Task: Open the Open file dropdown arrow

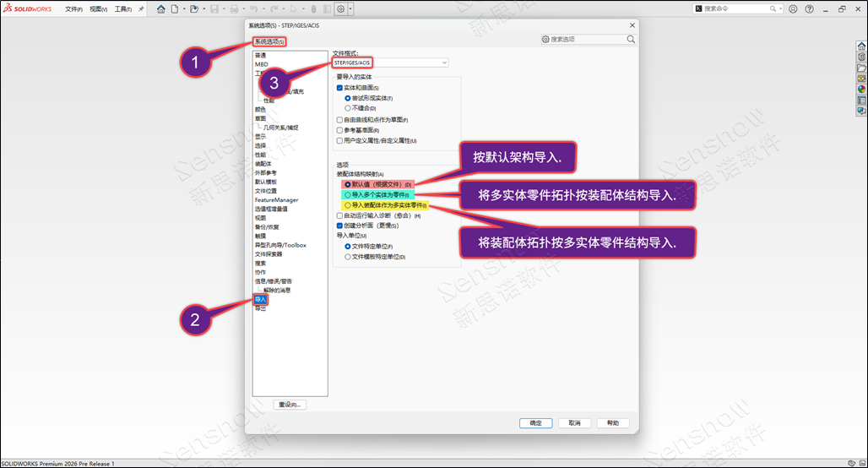Action: [204, 8]
